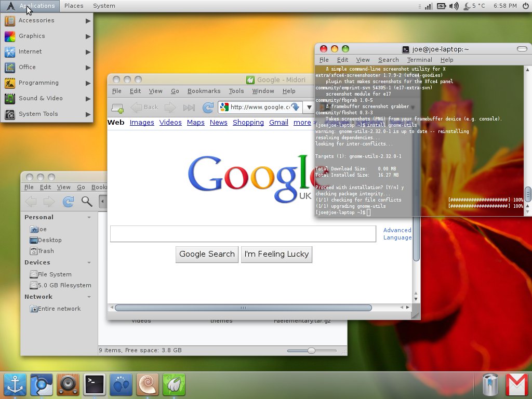Click the next-page skip icon in Midori
Viewport: 532px width, 399px height.
[189, 108]
